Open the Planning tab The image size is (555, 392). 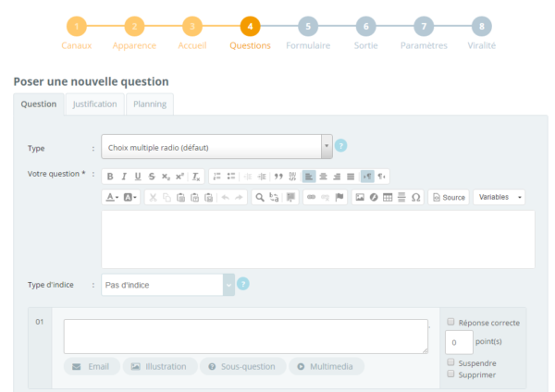150,104
